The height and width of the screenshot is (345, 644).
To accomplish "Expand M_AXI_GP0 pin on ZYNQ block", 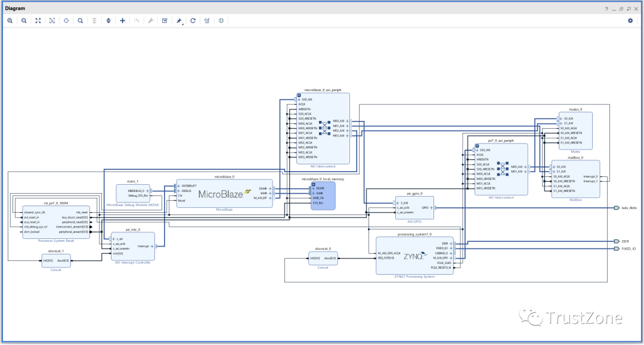I will click(451, 258).
